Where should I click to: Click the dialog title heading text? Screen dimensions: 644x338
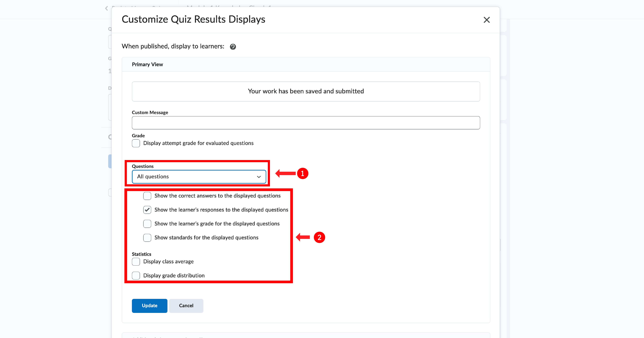[193, 19]
